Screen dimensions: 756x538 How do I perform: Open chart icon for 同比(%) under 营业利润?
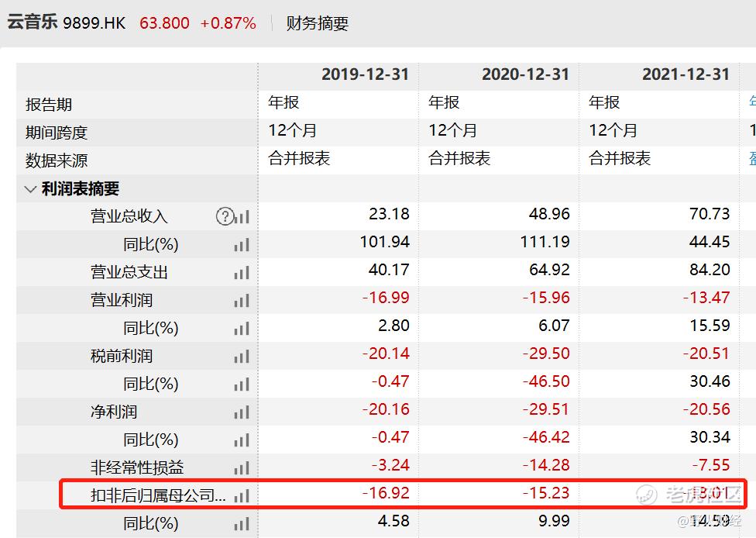242,329
